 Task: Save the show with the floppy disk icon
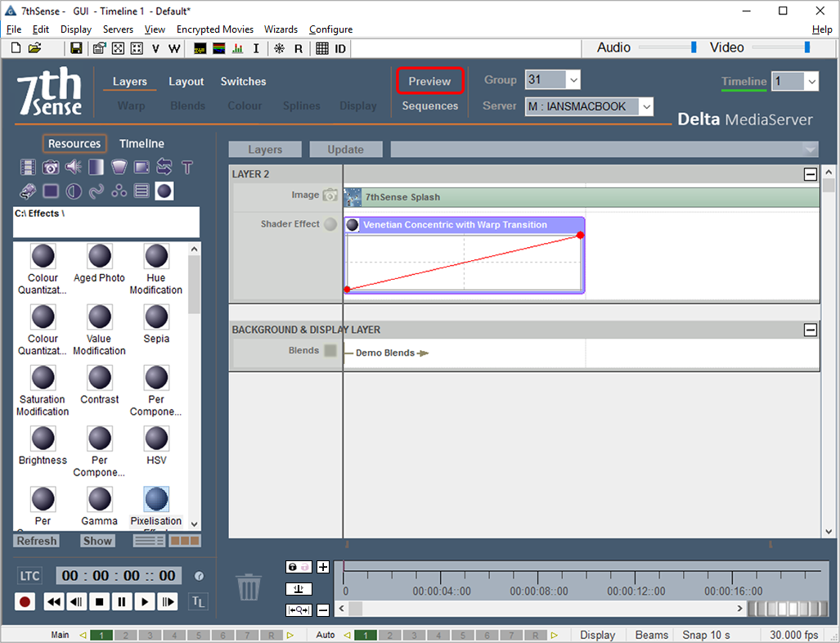(x=76, y=48)
